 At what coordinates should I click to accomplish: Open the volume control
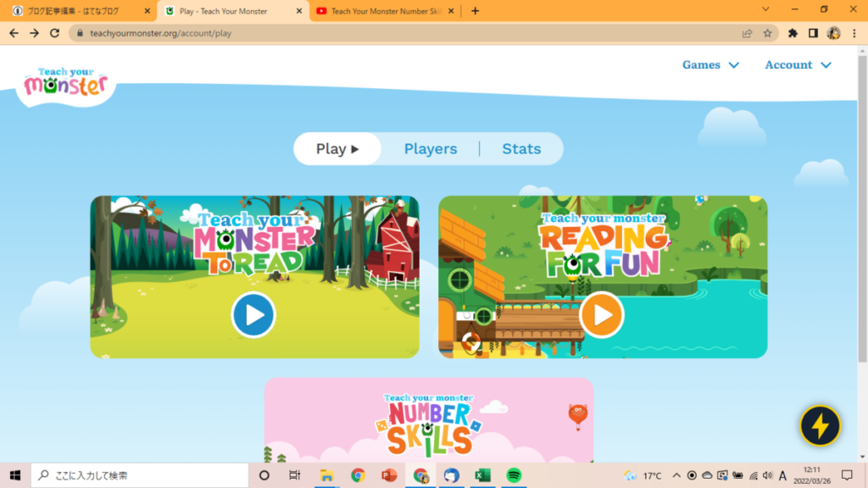point(768,475)
